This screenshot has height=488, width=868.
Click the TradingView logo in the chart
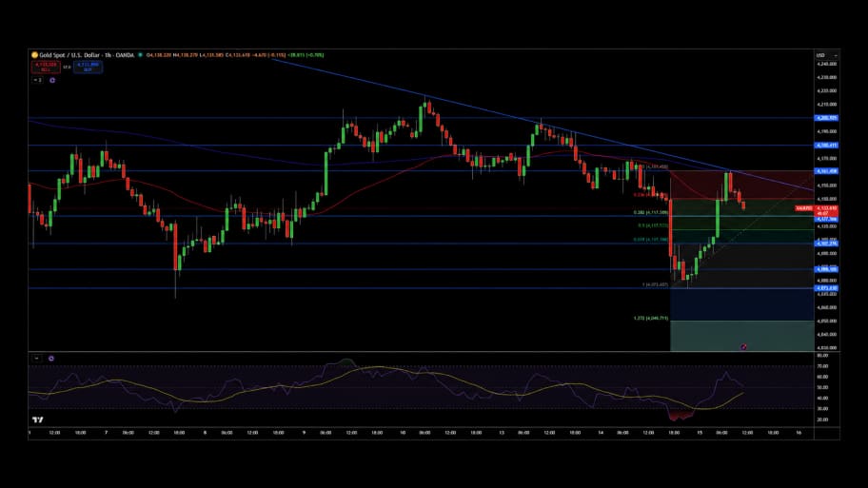point(38,420)
